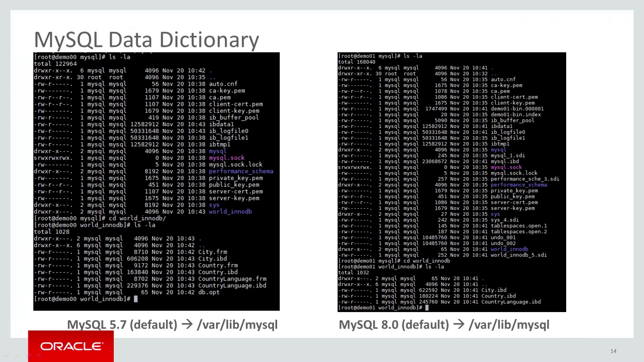The image size is (644, 362).
Task: Click 'private_key.pem' in the demo00 terminal
Action: tap(236, 178)
